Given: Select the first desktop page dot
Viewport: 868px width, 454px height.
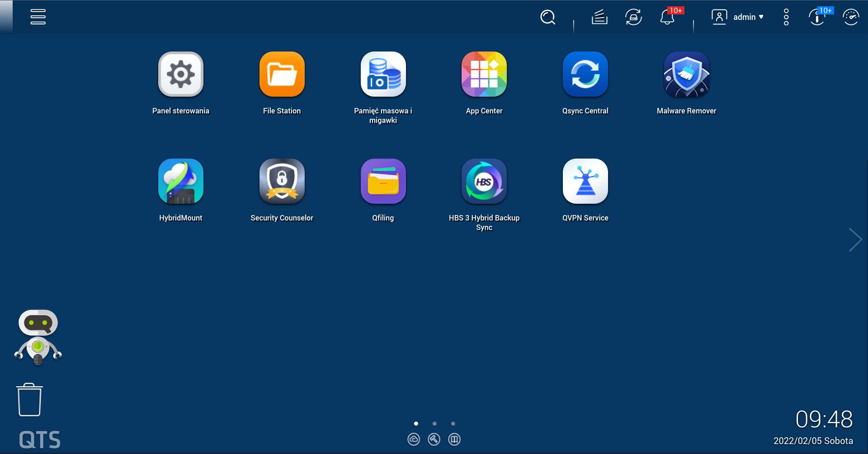Looking at the screenshot, I should point(416,424).
